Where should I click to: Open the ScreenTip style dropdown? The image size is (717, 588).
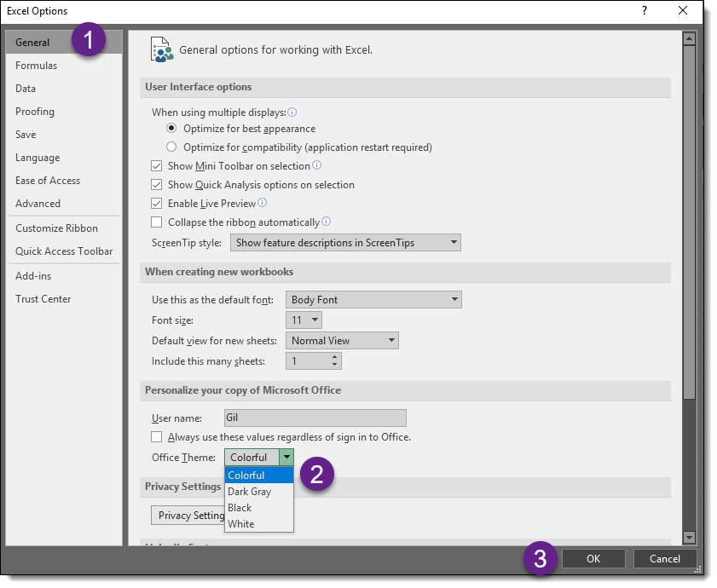pos(345,243)
